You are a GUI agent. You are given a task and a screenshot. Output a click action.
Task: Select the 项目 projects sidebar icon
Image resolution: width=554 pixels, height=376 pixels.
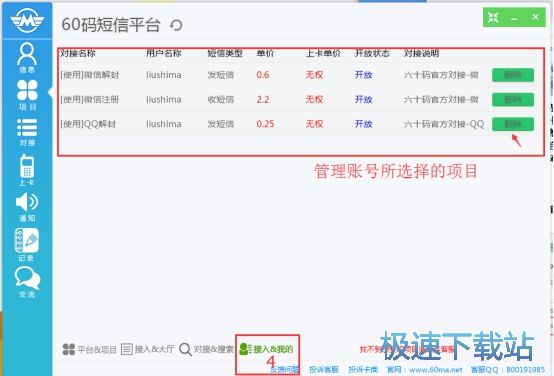tap(27, 95)
